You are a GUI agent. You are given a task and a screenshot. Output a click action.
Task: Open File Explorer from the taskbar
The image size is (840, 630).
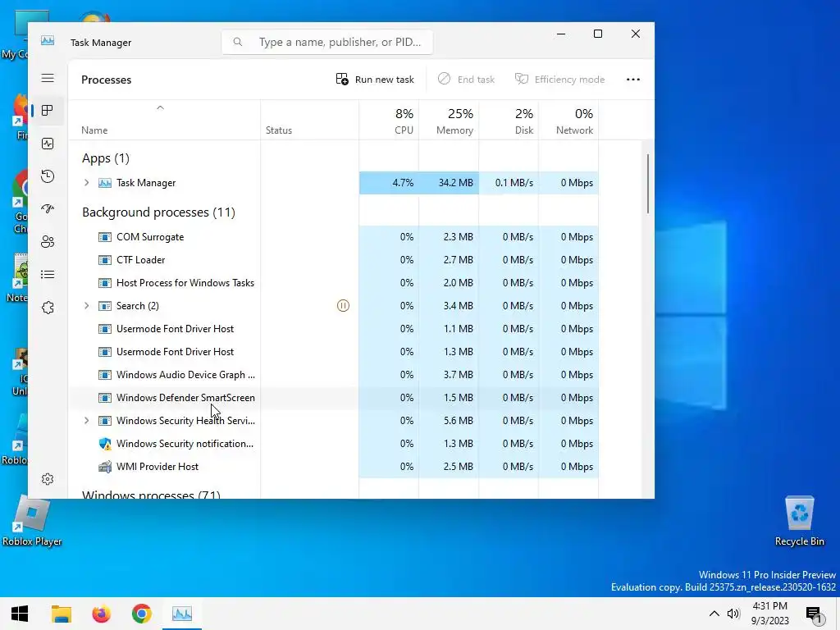(61, 614)
